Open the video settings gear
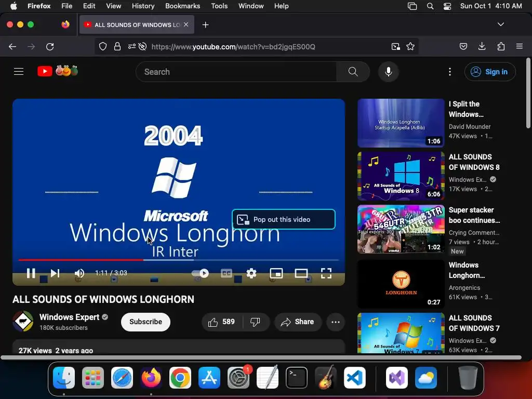Image resolution: width=532 pixels, height=399 pixels. coord(251,273)
